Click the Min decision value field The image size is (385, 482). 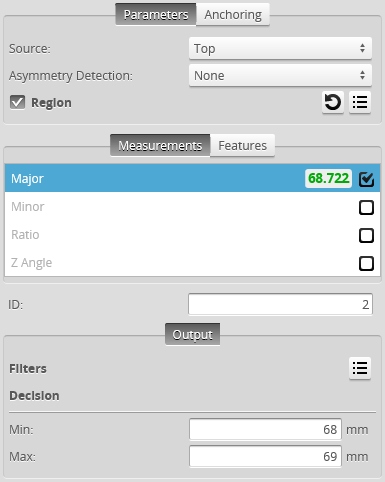[x=265, y=429]
